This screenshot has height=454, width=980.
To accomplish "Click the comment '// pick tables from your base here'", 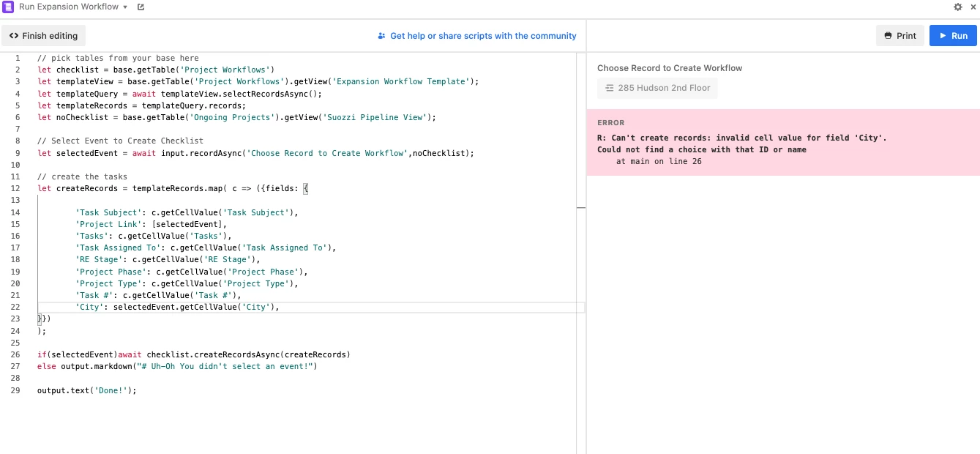I will 118,58.
